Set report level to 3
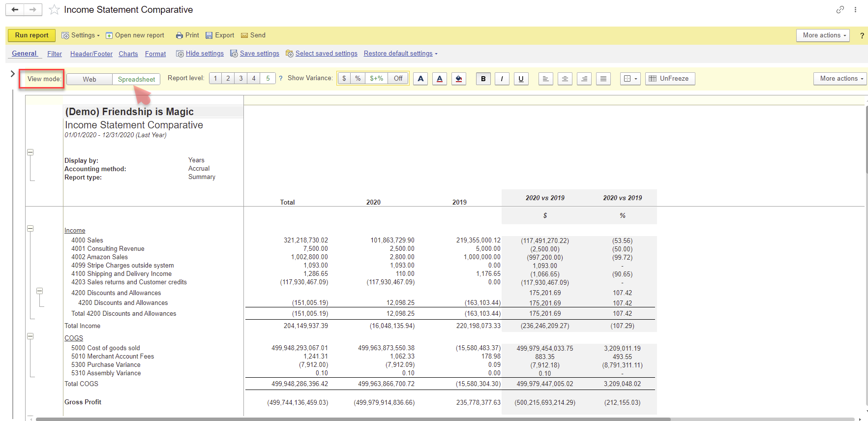Screen dimensions: 868x421 pos(241,78)
